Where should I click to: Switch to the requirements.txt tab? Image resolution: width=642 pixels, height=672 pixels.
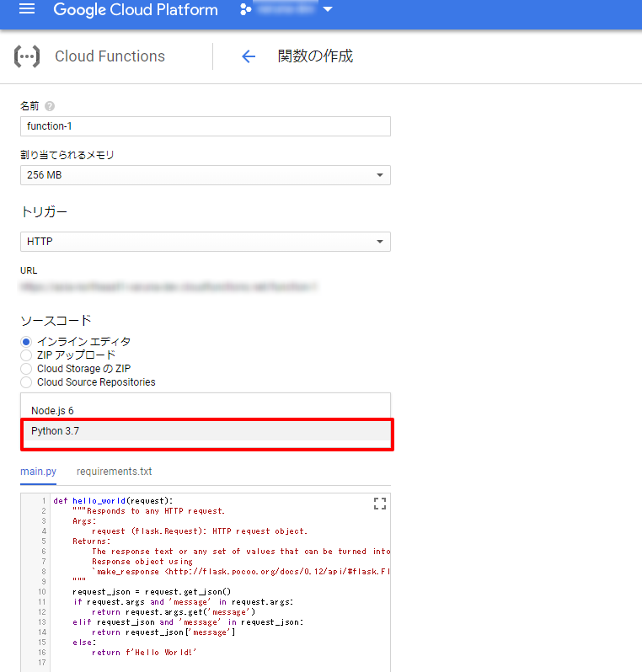(x=114, y=472)
